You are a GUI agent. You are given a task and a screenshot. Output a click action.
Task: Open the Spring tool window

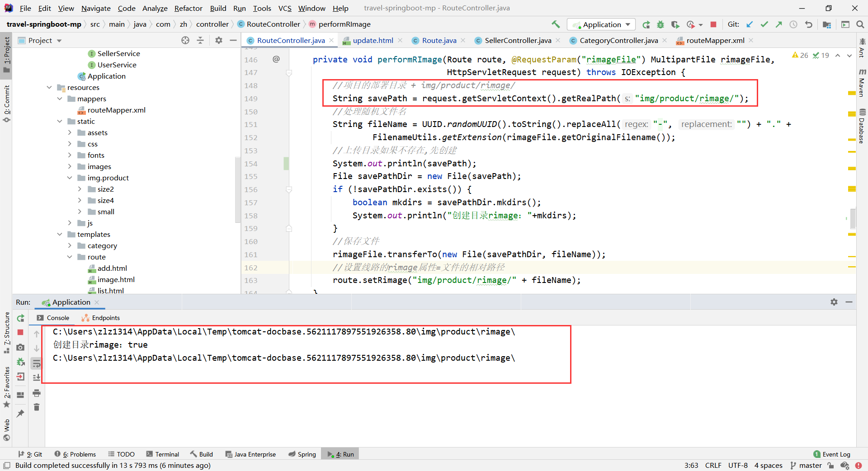(302, 454)
